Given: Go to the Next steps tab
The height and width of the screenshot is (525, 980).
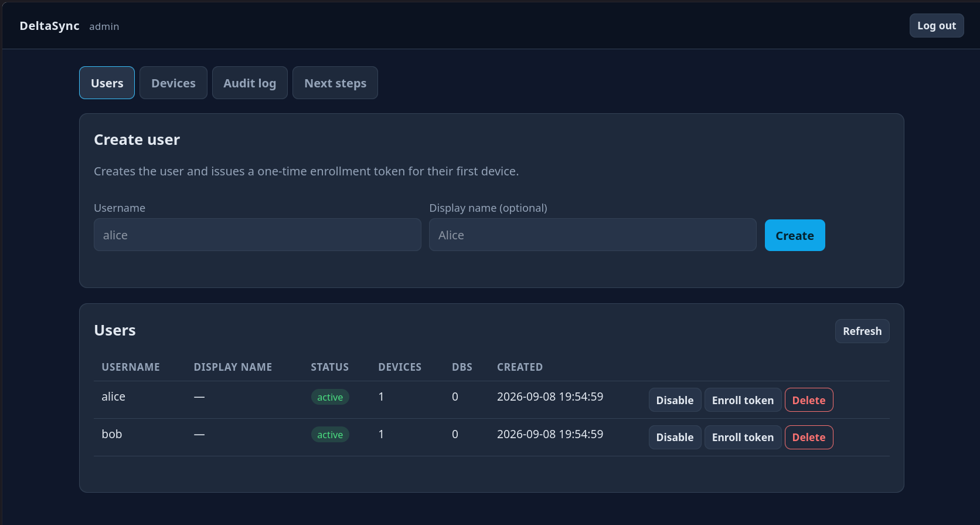Looking at the screenshot, I should point(335,83).
